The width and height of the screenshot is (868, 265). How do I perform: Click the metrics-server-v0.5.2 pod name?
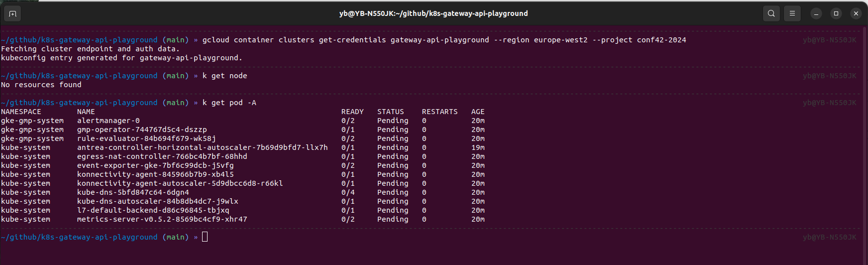click(x=162, y=219)
